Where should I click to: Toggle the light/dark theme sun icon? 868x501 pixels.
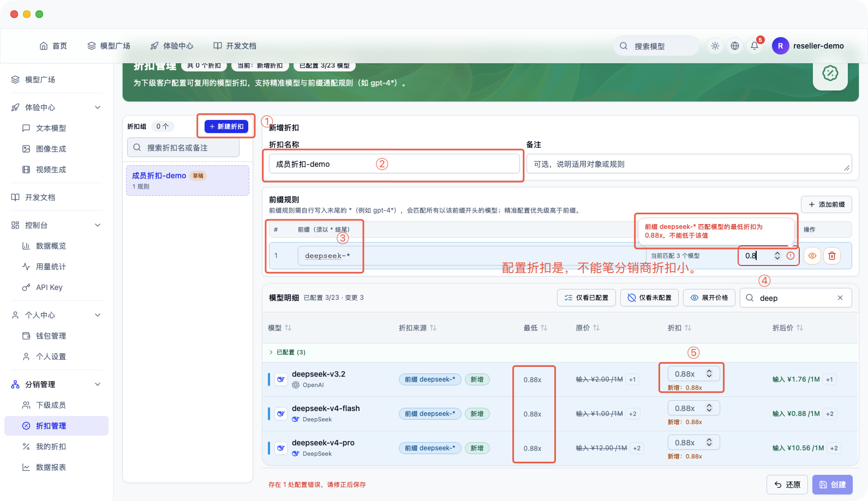715,46
